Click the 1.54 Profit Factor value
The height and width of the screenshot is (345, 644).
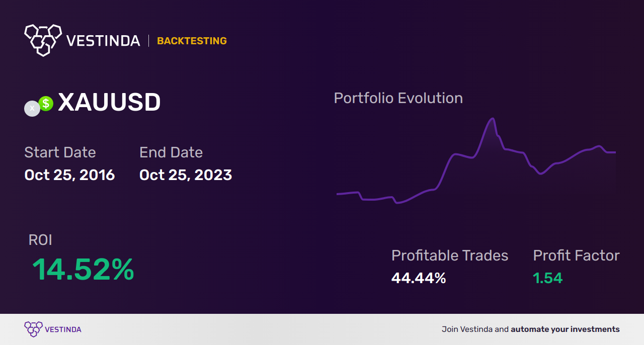point(547,278)
